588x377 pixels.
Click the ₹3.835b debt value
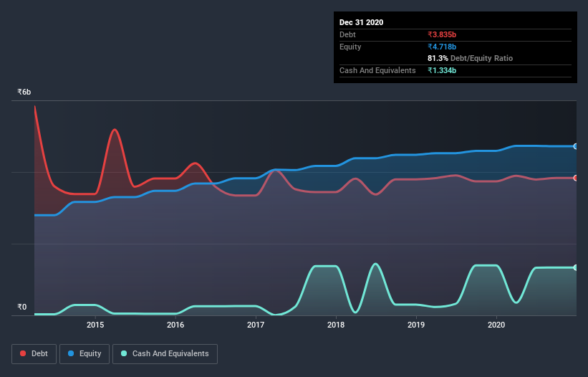(442, 34)
